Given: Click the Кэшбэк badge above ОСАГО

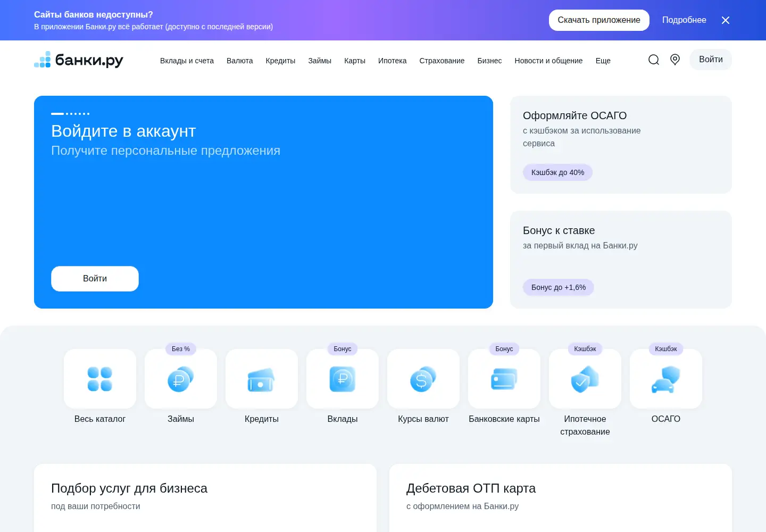Looking at the screenshot, I should [666, 349].
